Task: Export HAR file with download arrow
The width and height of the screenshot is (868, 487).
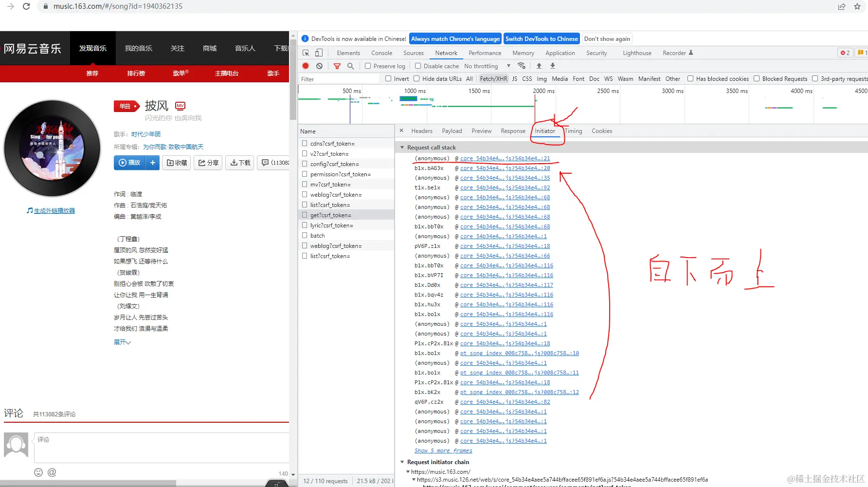Action: pos(553,66)
